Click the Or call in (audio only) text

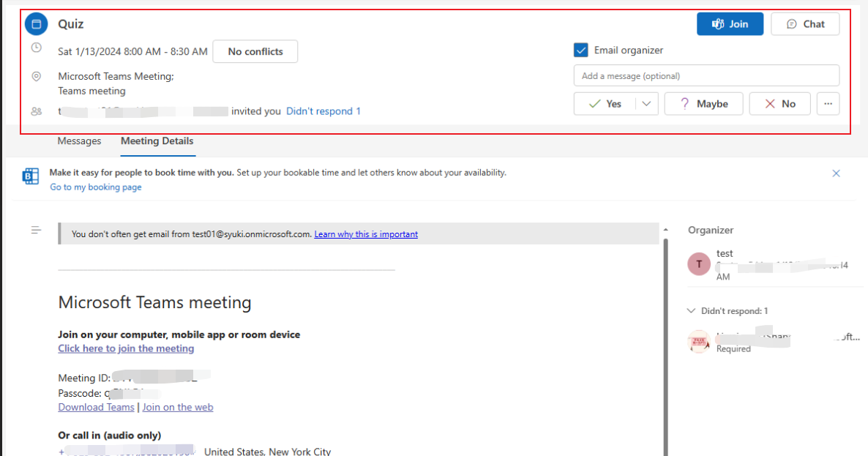pos(110,436)
